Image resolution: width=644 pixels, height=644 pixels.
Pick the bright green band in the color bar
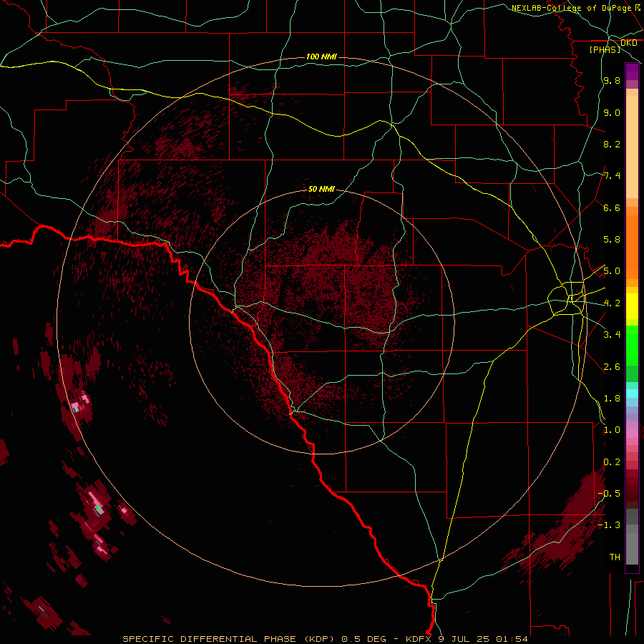coord(632,345)
